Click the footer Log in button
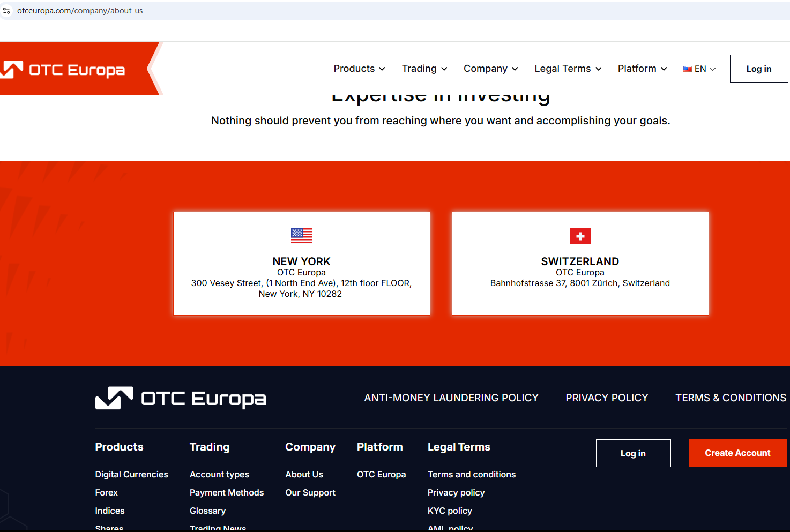The height and width of the screenshot is (532, 790). point(633,453)
